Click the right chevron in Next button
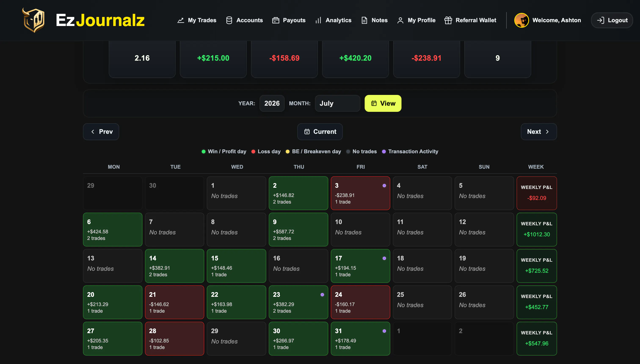The image size is (640, 364). 547,131
